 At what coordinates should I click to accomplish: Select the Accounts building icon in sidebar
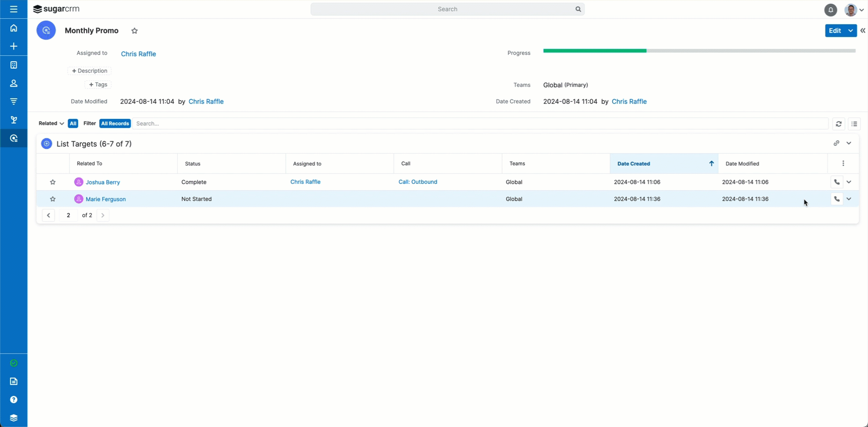coord(14,65)
